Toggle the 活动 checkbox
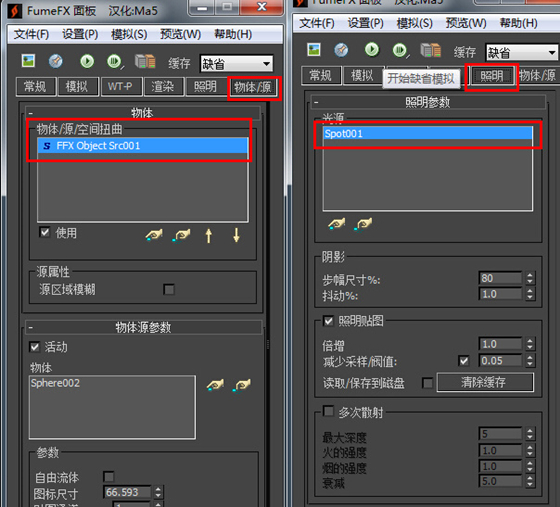 click(35, 347)
